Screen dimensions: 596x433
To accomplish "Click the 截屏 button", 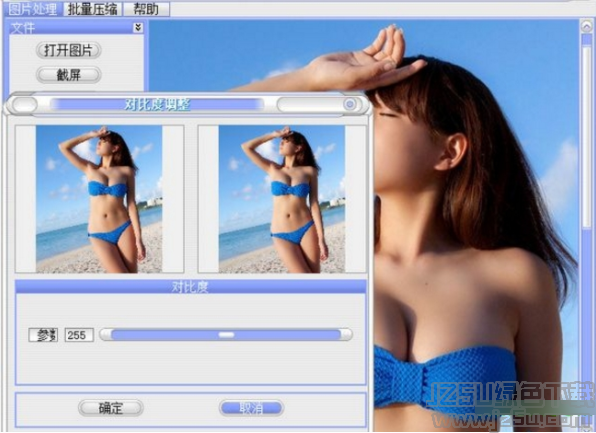I will point(68,75).
